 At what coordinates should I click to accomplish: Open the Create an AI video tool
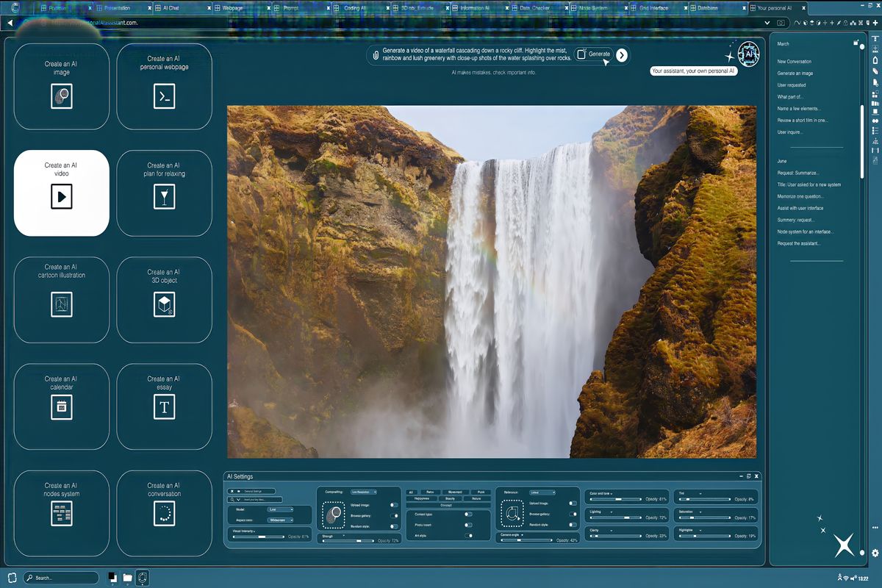[61, 193]
